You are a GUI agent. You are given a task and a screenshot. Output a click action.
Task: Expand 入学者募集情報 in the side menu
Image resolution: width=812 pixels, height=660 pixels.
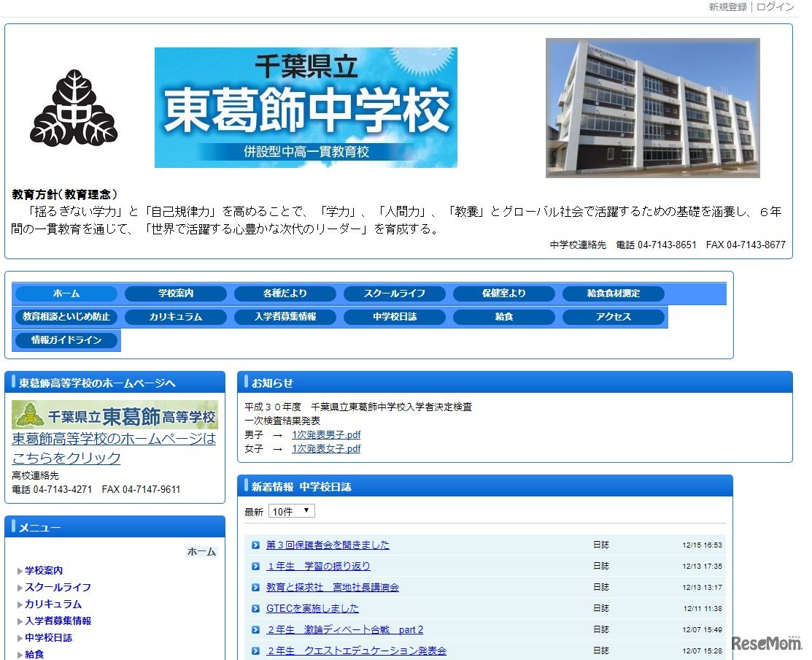[58, 621]
